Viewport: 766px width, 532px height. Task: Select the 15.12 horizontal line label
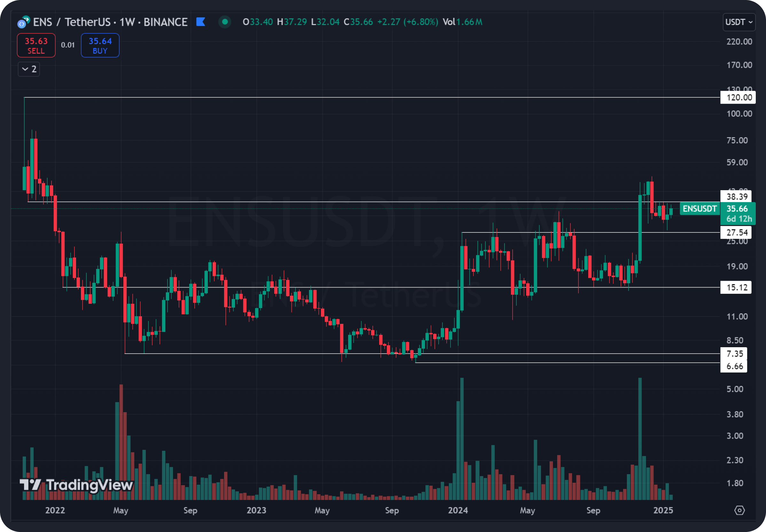(x=736, y=287)
